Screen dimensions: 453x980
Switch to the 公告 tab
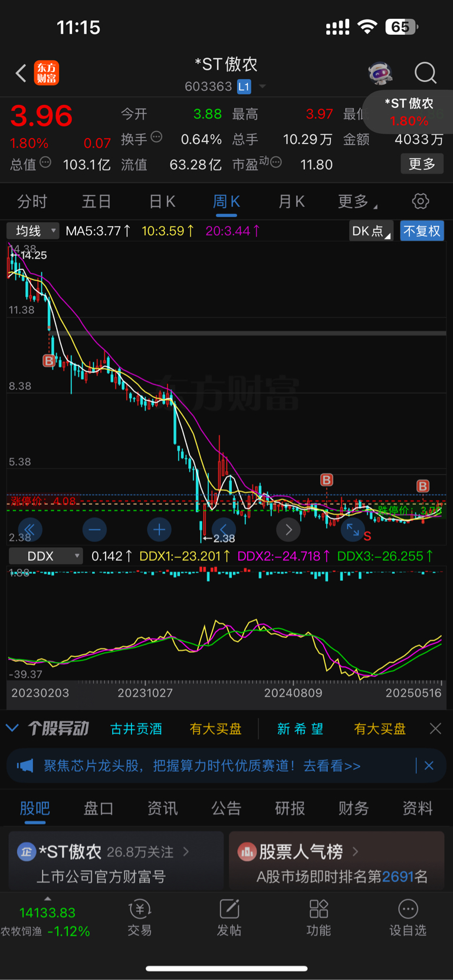pyautogui.click(x=226, y=808)
